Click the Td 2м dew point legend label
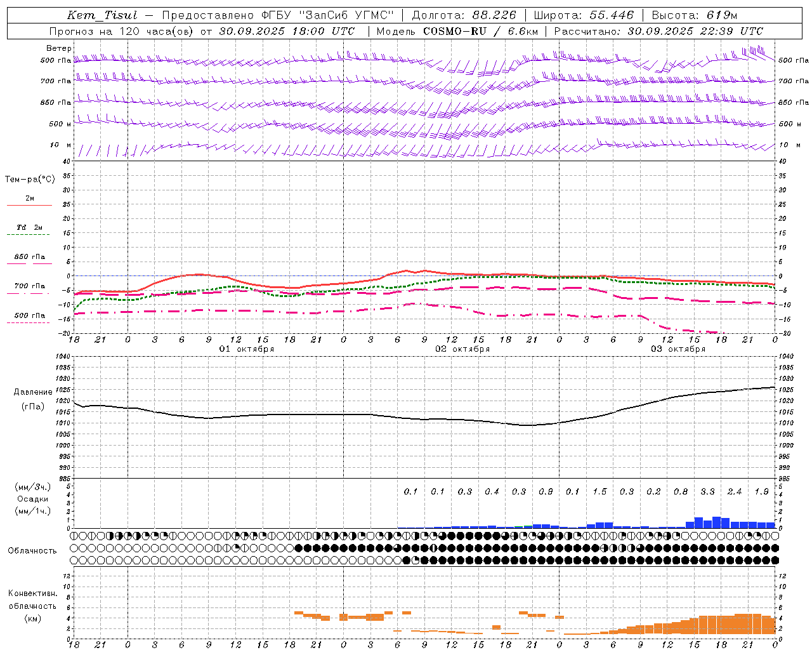Viewport: 812px width, 650px height. coord(30,227)
